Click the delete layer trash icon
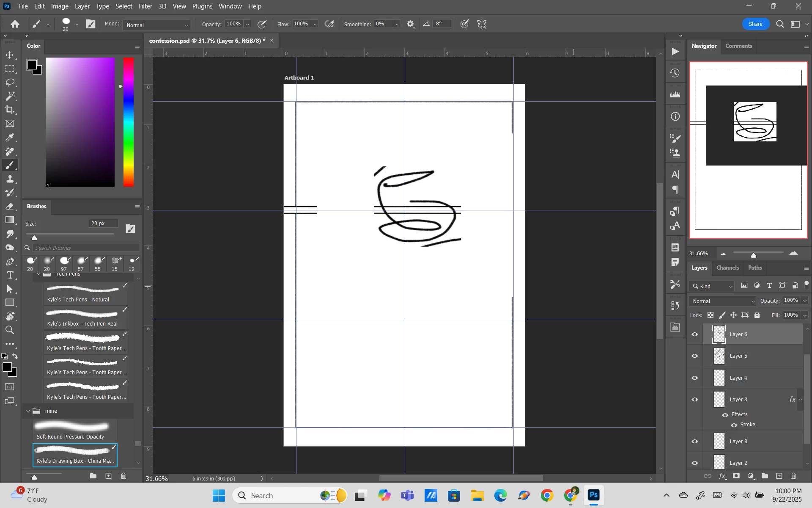 click(793, 476)
